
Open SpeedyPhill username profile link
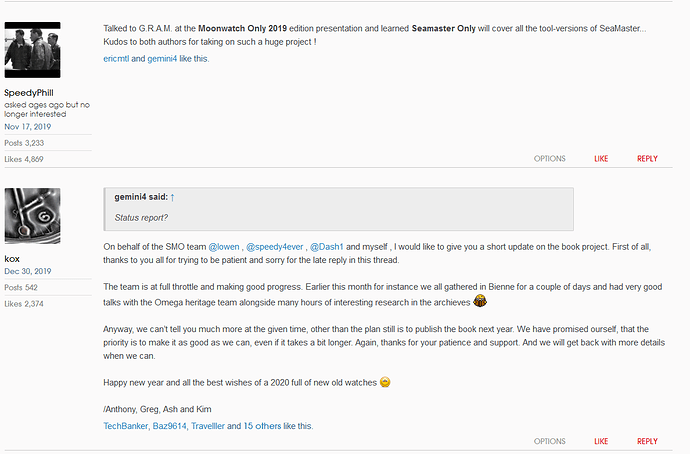[x=29, y=93]
